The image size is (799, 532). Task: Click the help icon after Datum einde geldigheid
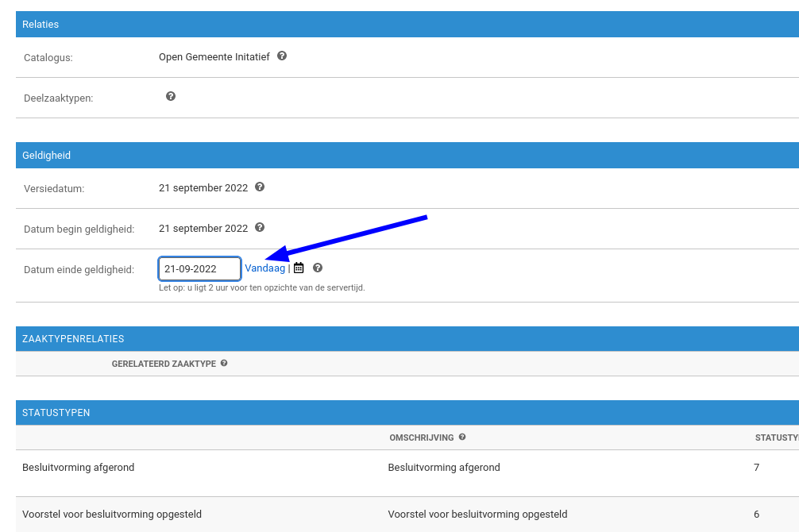(x=317, y=268)
